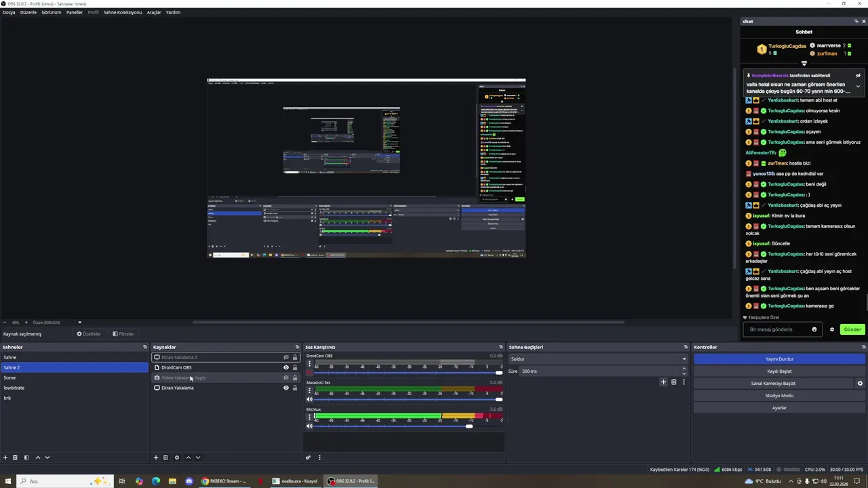This screenshot has width=868, height=488.
Task: Undock the Kontroller panel
Action: pyautogui.click(x=863, y=347)
